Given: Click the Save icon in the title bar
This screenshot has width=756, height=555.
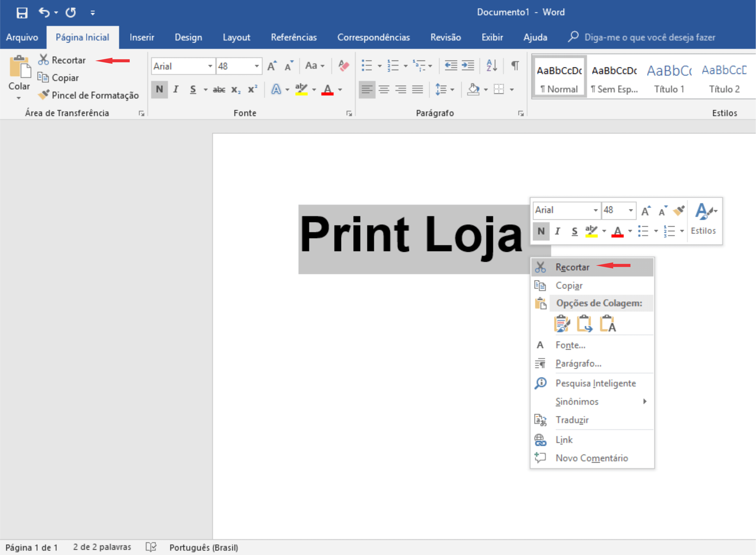Looking at the screenshot, I should (22, 13).
